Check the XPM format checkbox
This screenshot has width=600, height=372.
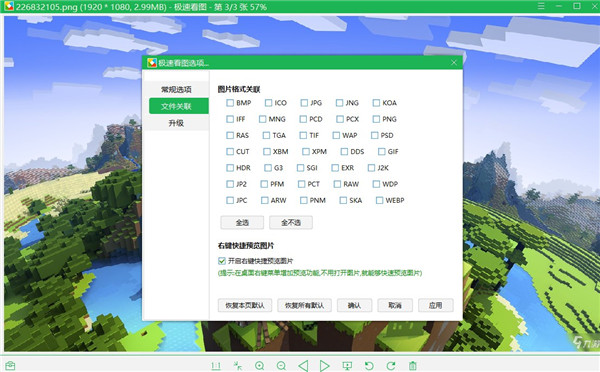coord(306,152)
